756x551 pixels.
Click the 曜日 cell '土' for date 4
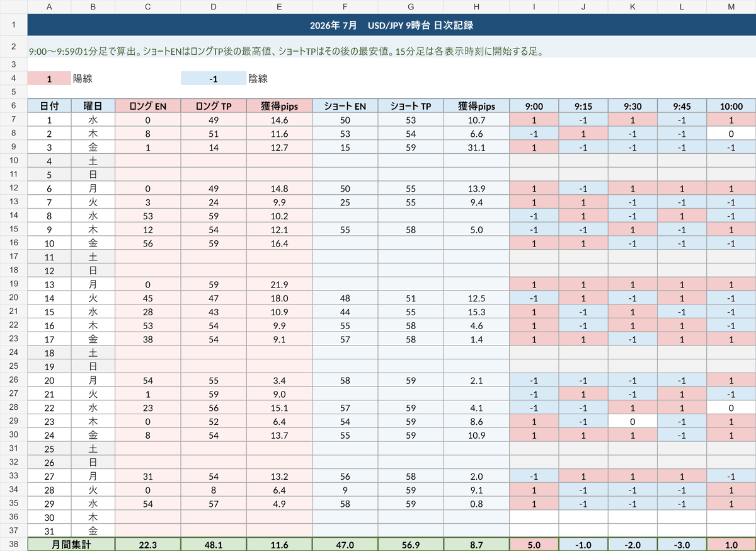pyautogui.click(x=93, y=161)
